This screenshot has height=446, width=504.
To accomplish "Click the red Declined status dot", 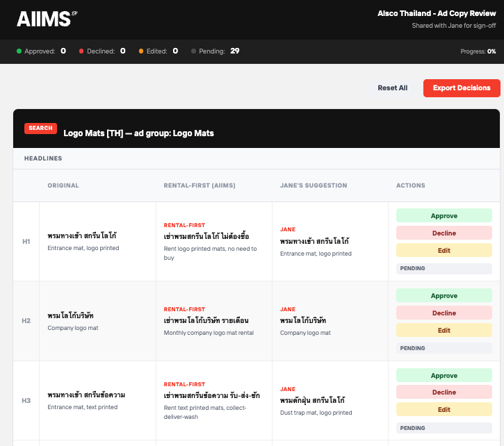I will 81,51.
